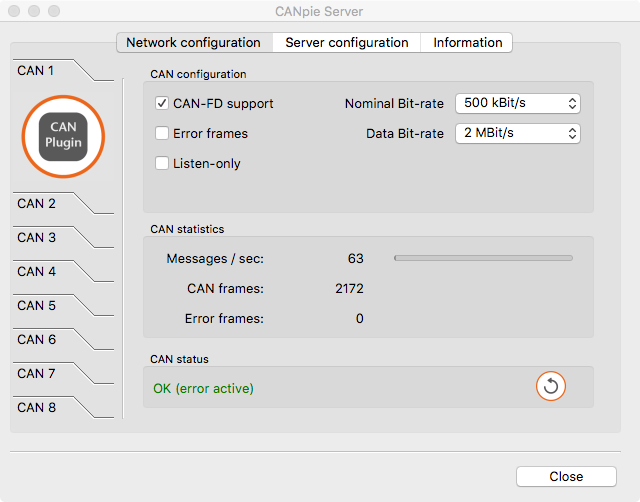Open the Data Bit-rate dropdown
640x502 pixels.
518,133
